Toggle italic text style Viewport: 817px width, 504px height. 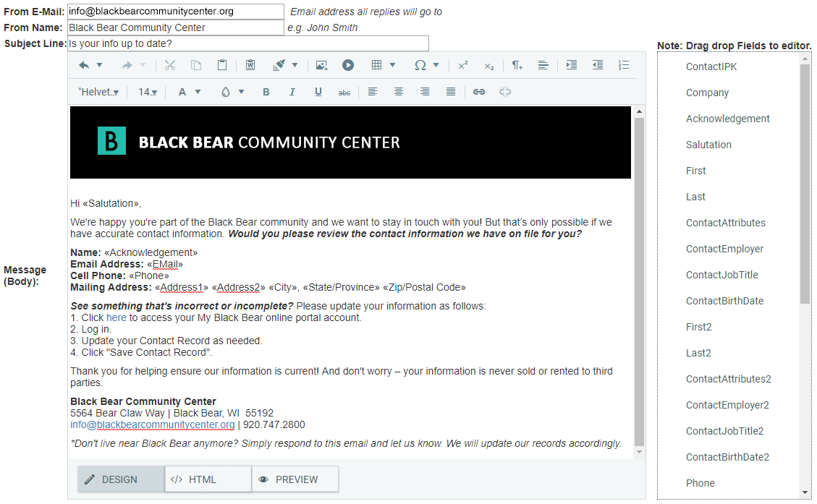(292, 92)
